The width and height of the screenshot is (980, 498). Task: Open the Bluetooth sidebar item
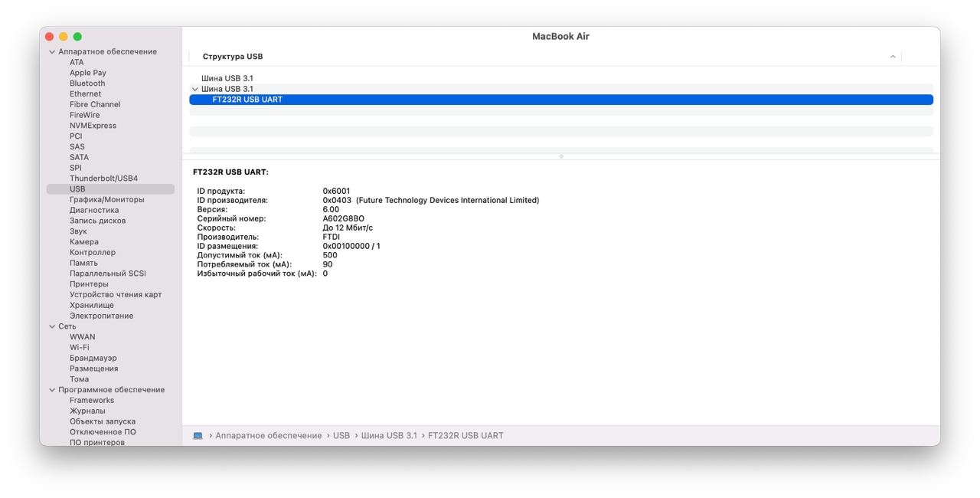pos(87,84)
